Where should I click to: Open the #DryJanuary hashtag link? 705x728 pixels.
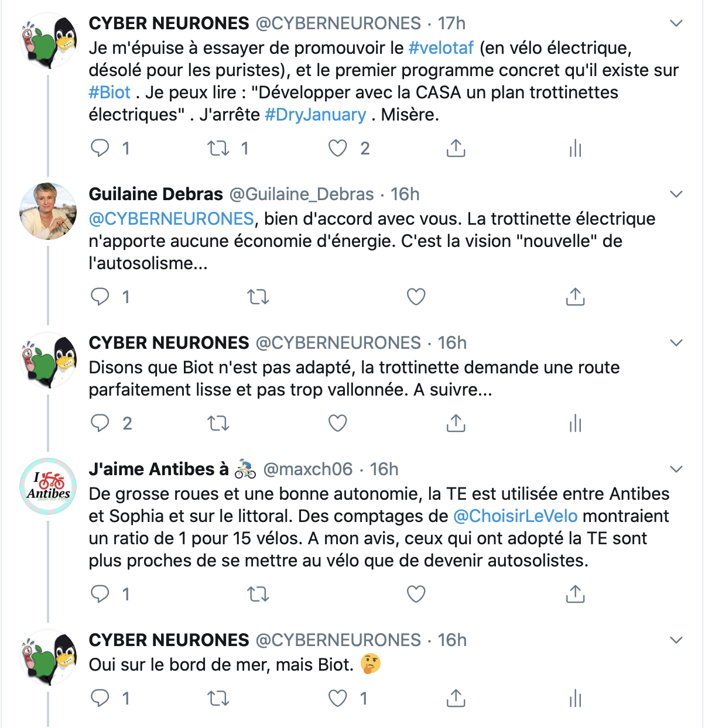[316, 114]
